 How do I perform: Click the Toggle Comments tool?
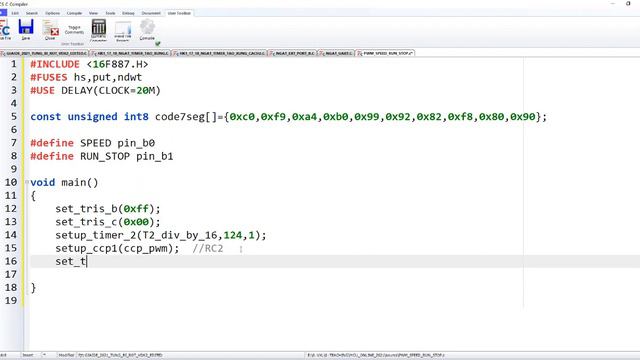[74, 30]
